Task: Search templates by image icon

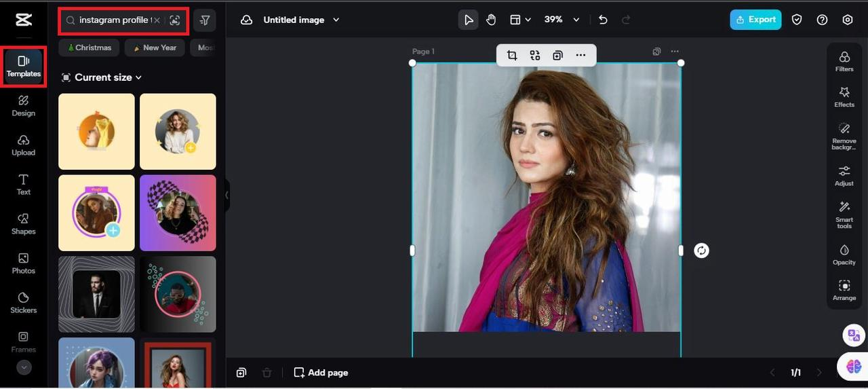Action: [175, 20]
